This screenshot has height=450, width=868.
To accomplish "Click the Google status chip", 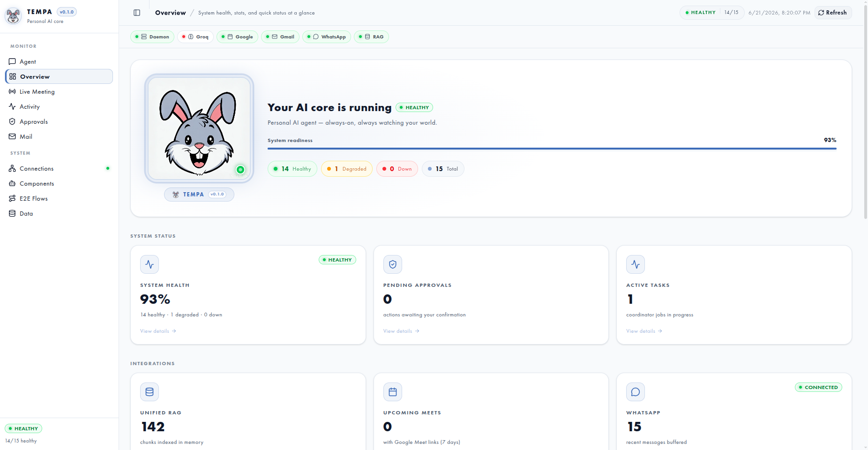I will pyautogui.click(x=237, y=37).
